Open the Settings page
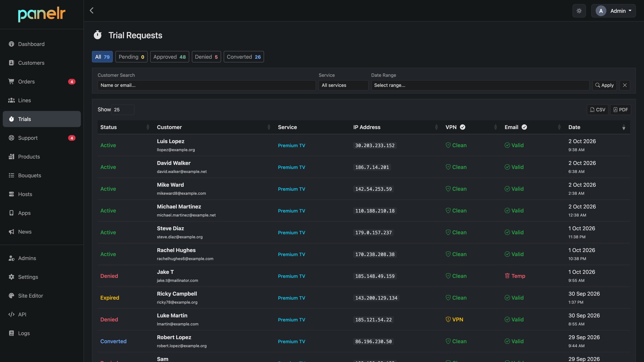 pos(42,277)
